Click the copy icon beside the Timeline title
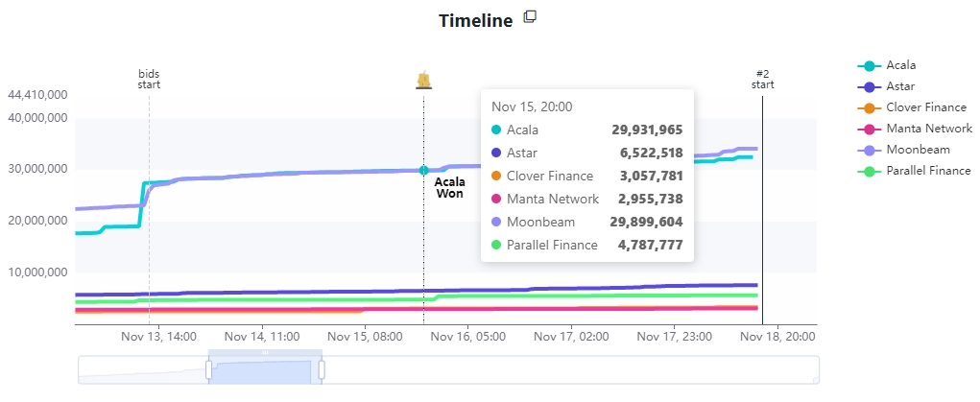Screen dimensions: 980x402 coord(530,17)
